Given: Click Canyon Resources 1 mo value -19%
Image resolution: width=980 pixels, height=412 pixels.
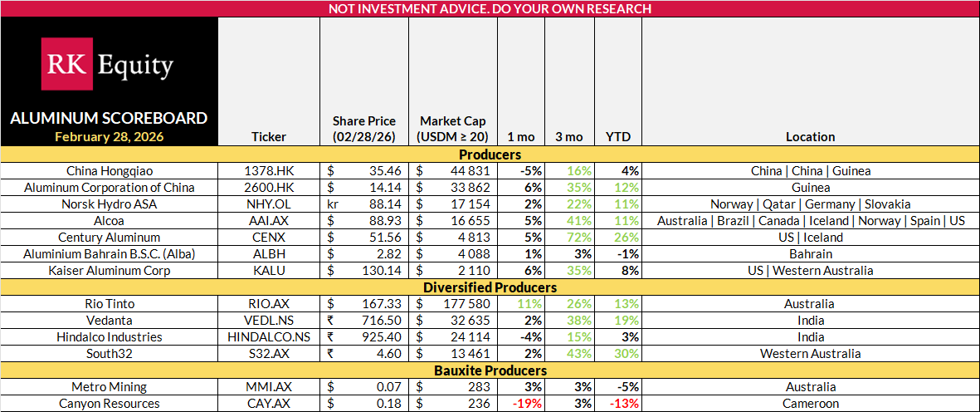Looking at the screenshot, I should coord(529,404).
